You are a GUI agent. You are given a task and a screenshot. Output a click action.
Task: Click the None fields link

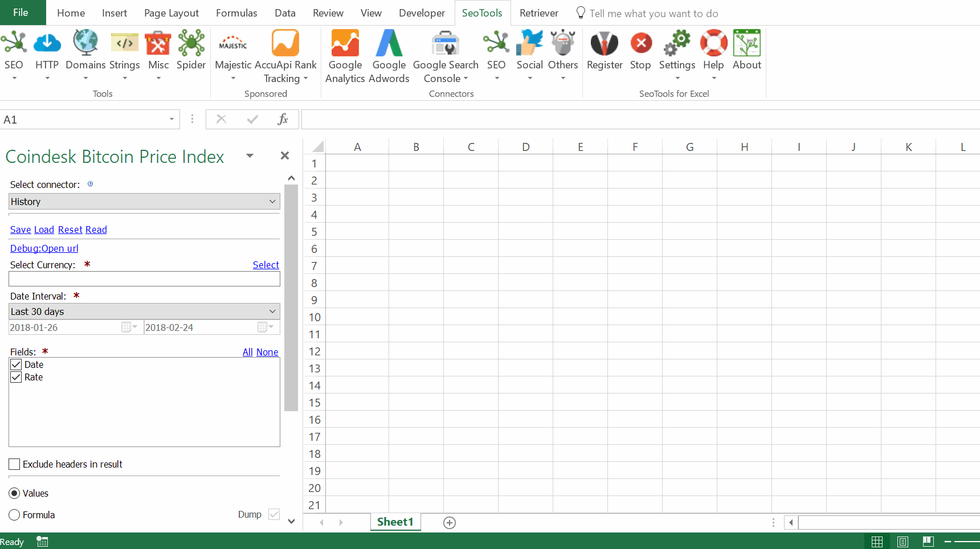coord(267,352)
